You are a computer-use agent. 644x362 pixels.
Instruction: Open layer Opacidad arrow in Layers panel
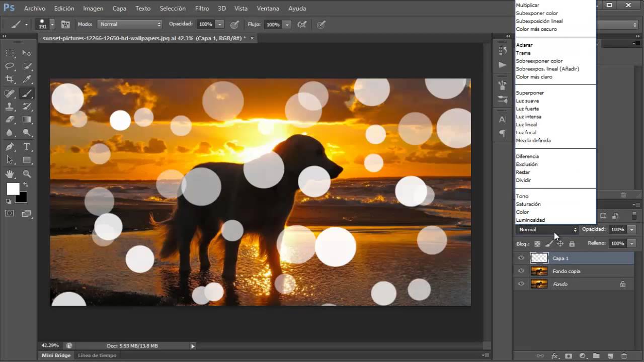[x=631, y=230]
